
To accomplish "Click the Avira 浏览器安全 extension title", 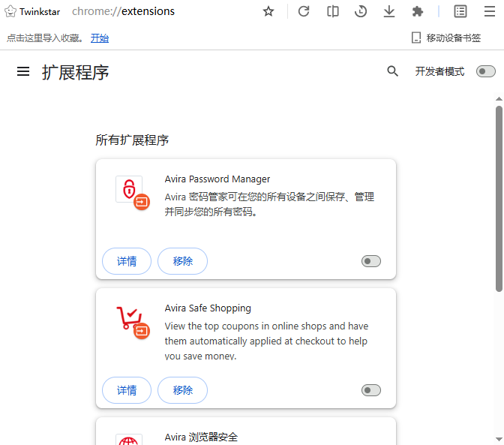I will point(201,437).
